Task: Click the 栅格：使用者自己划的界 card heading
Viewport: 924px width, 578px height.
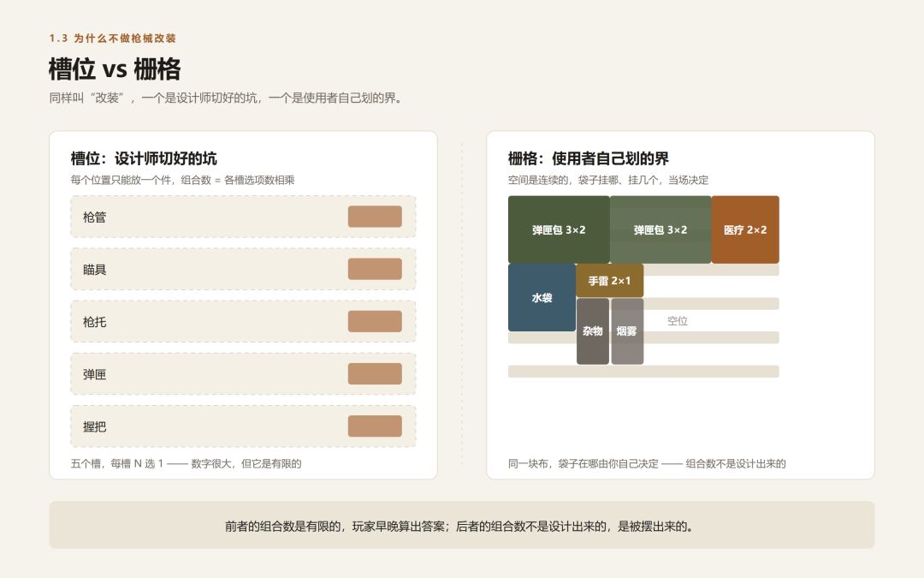Action: [x=588, y=158]
